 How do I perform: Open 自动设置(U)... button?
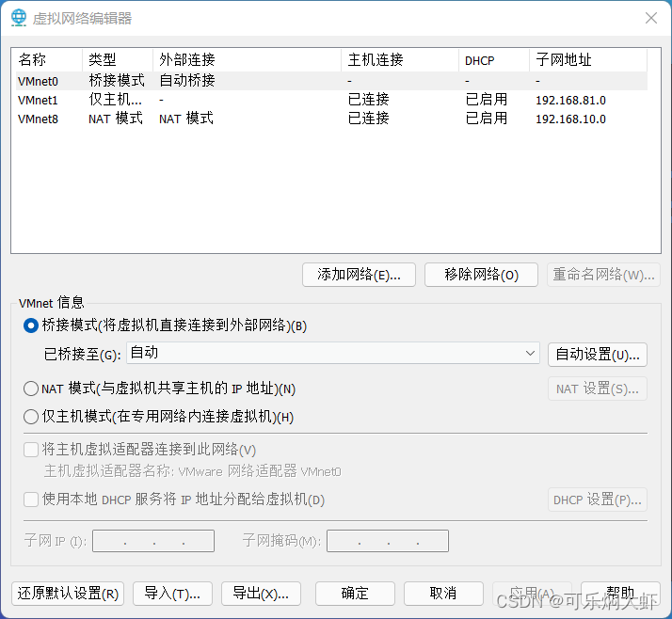[x=598, y=355]
